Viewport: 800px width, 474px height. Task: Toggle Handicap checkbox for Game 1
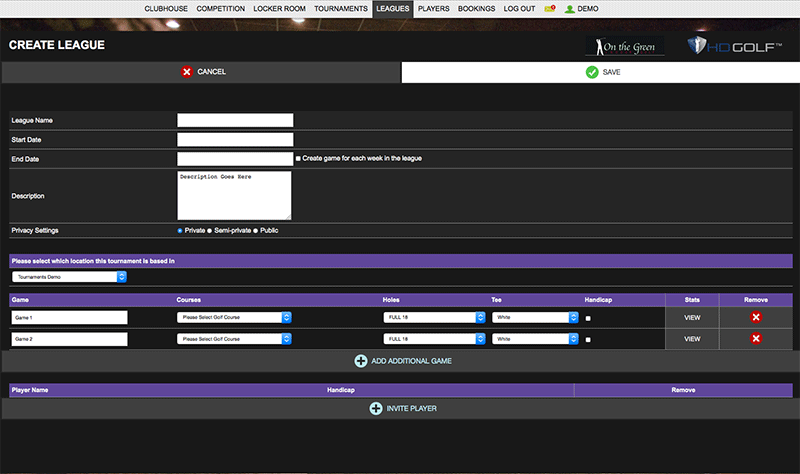coord(588,318)
